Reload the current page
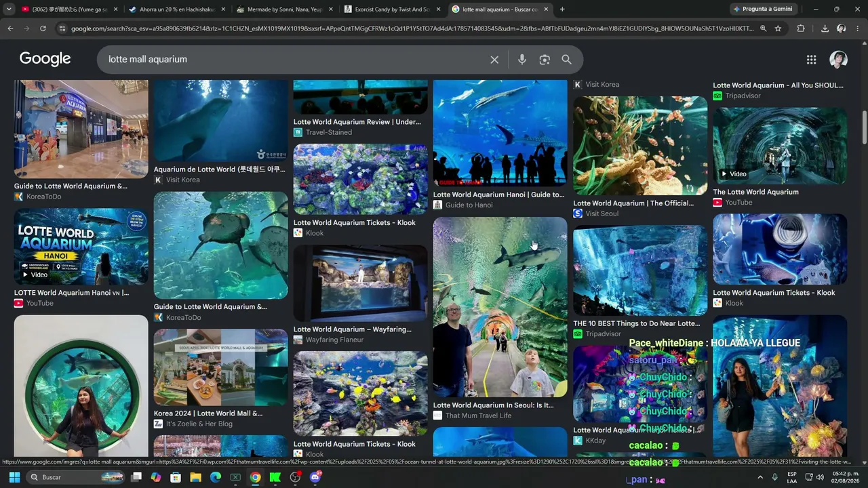The image size is (868, 488). click(43, 28)
